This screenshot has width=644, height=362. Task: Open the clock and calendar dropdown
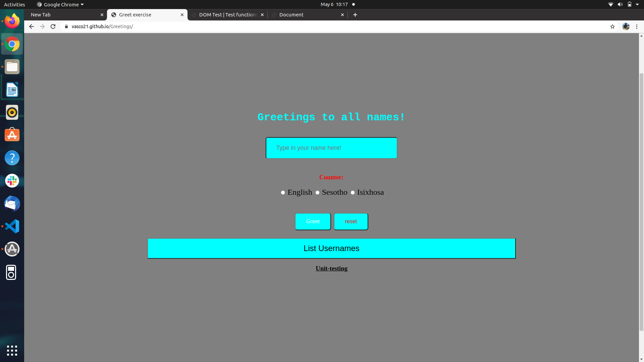pos(334,4)
